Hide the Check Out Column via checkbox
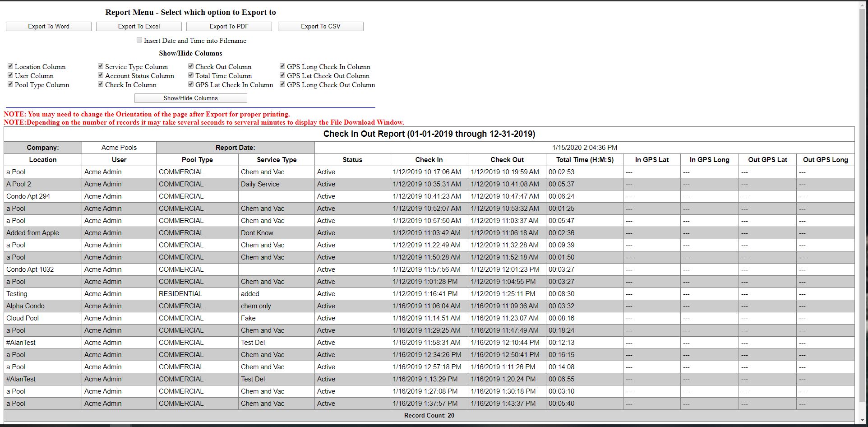 pos(191,66)
